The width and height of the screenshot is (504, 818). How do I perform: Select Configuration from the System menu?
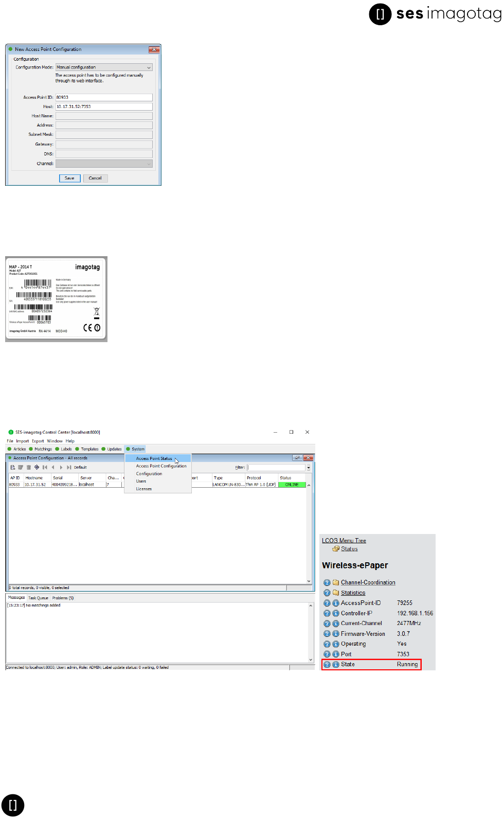coord(158,474)
